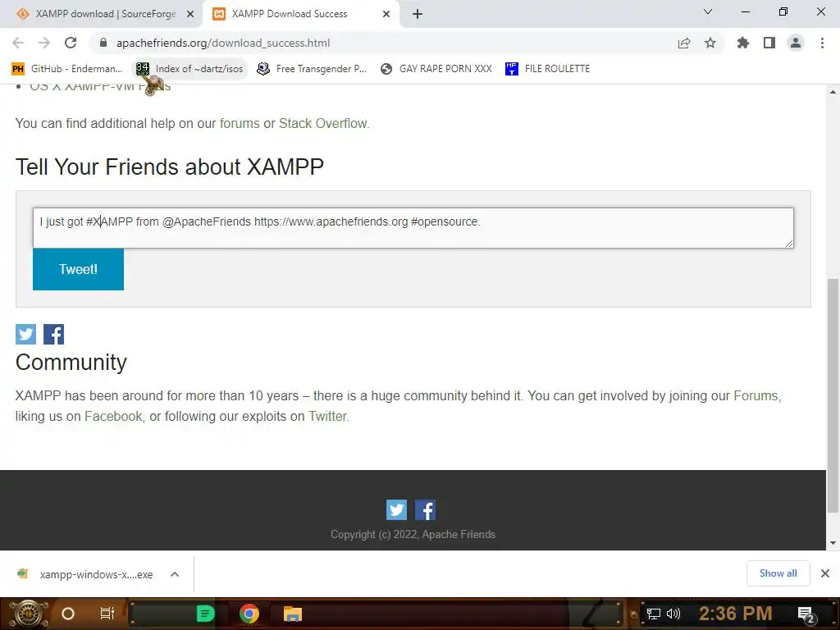The image size is (840, 630).
Task: Open GitHub - Enderman bookmark
Action: [x=67, y=69]
